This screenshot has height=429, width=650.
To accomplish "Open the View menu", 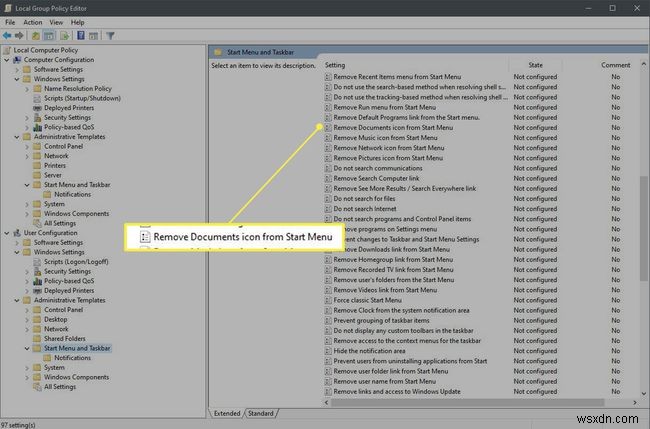I will coord(56,22).
